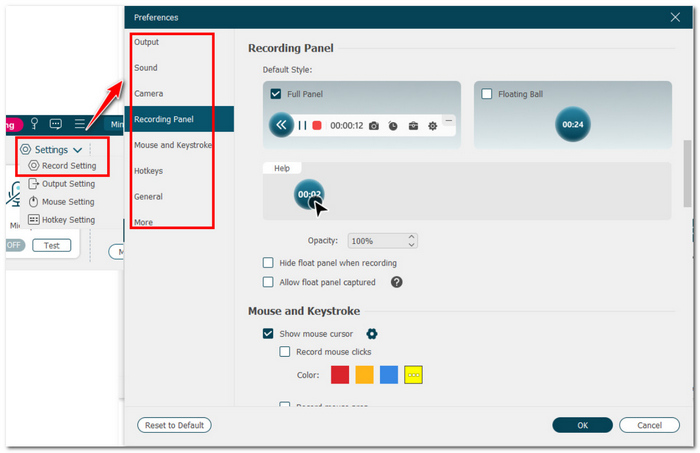Open help for Allow float panel captured

pyautogui.click(x=396, y=282)
